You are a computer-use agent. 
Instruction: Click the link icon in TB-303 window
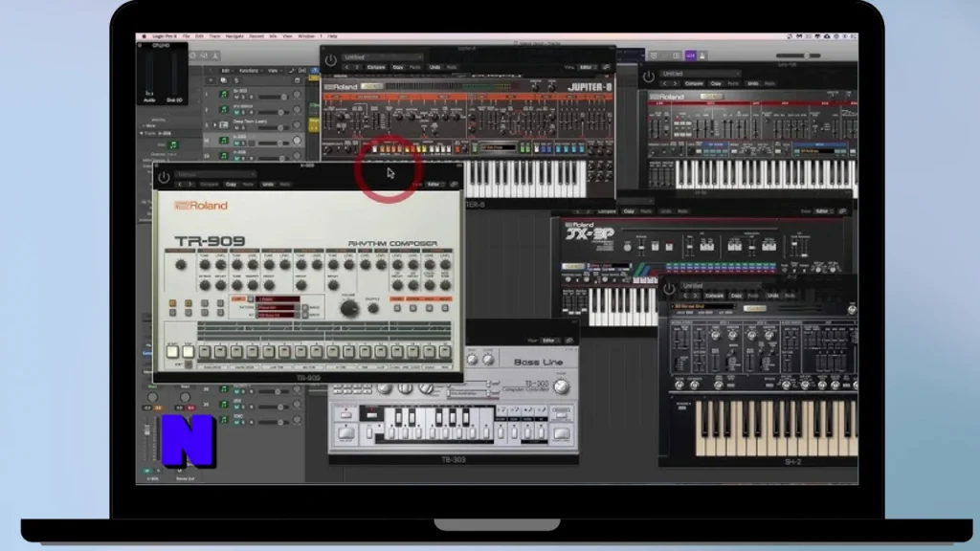pos(568,341)
